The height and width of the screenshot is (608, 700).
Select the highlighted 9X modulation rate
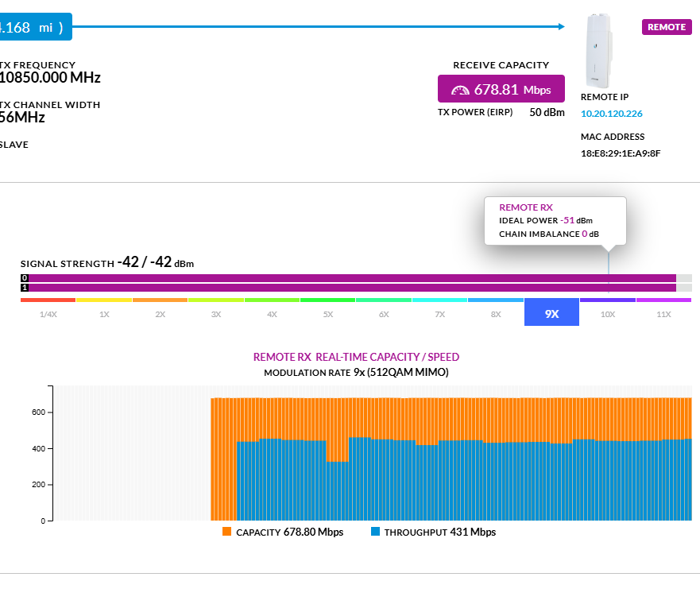551,314
